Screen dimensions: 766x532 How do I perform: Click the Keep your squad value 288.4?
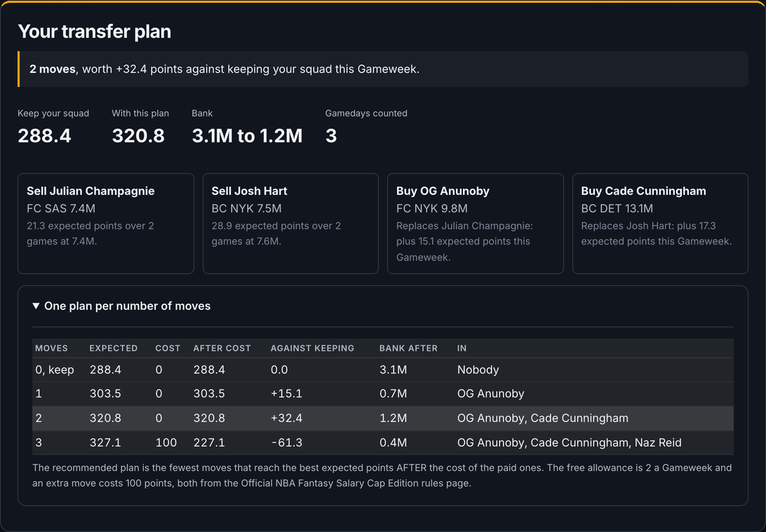(x=44, y=136)
